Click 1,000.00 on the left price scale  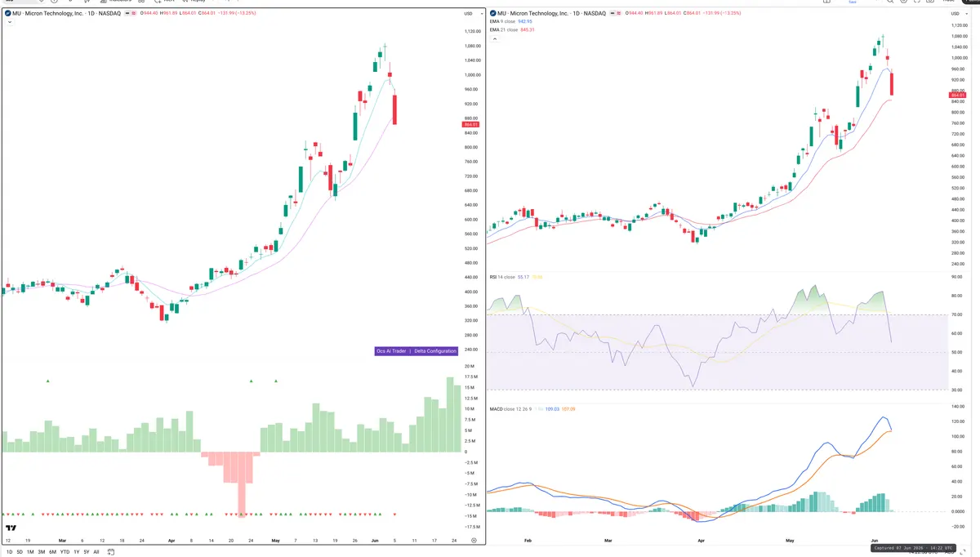click(472, 74)
